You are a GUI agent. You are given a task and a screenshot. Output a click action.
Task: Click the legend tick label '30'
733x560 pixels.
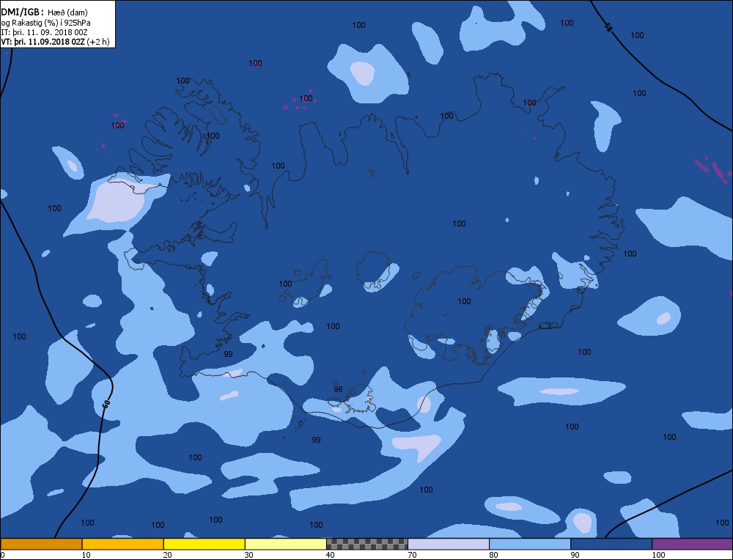coord(248,555)
